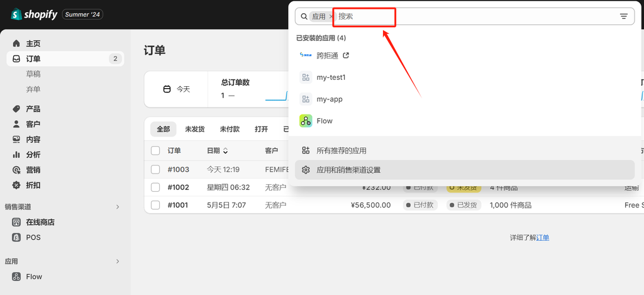Click the 总订单数 total orders metric
The width and height of the screenshot is (644, 295).
coord(235,82)
